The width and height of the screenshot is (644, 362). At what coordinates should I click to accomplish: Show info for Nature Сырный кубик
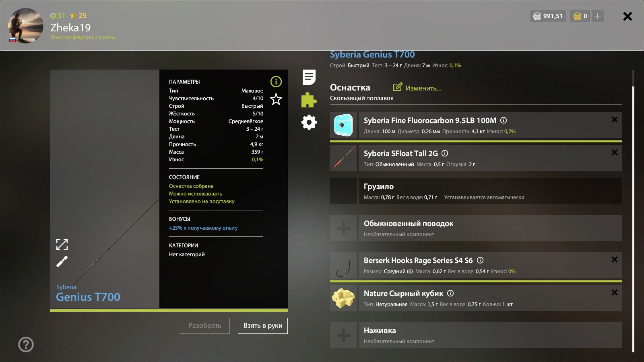click(450, 293)
